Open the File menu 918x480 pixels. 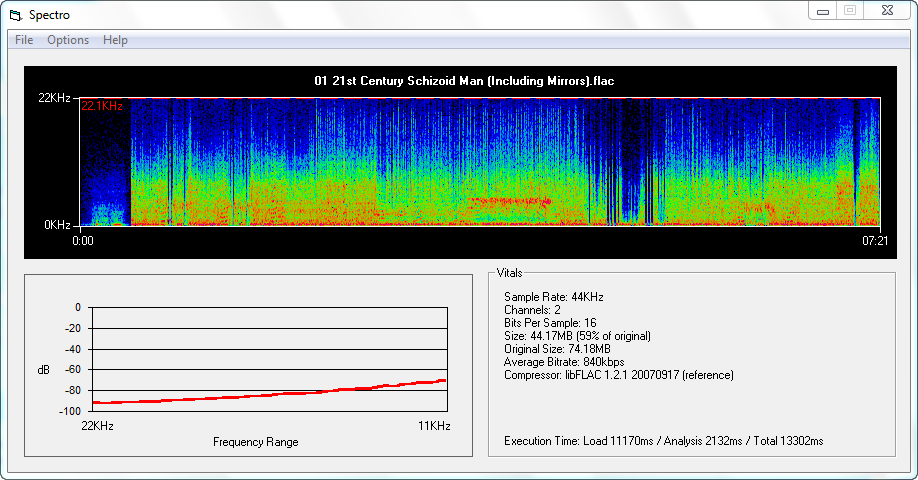[24, 40]
